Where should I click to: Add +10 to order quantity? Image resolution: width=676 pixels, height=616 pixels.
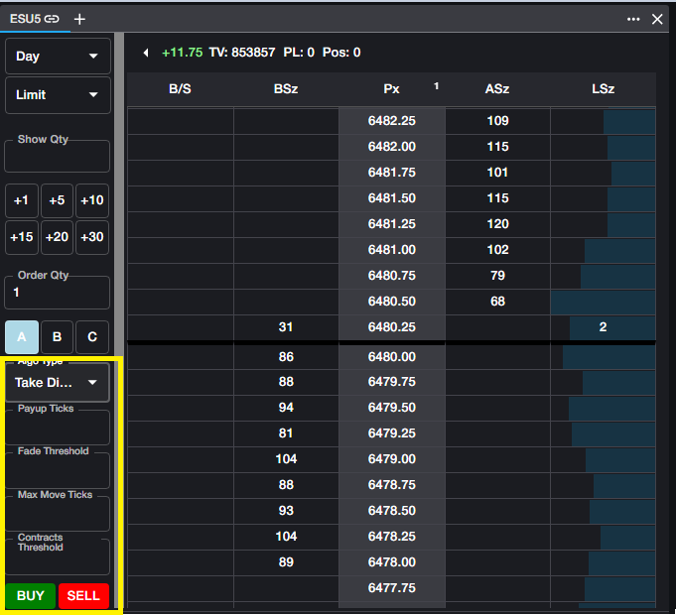[x=92, y=200]
